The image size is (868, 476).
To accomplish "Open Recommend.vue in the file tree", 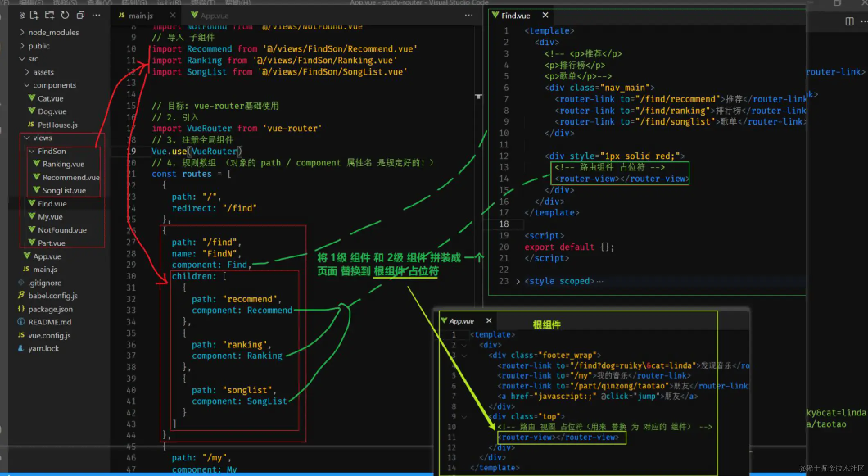I will [71, 177].
